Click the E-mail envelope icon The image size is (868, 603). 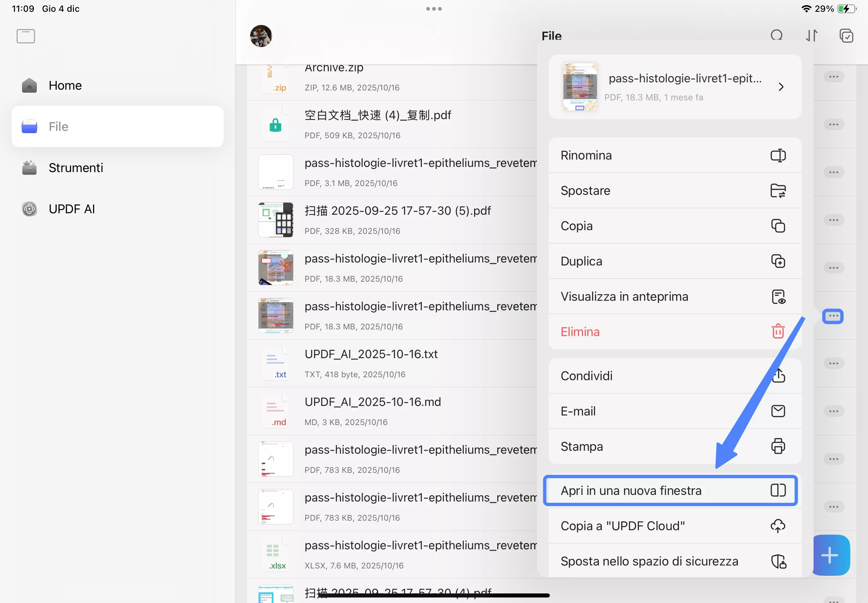tap(778, 411)
